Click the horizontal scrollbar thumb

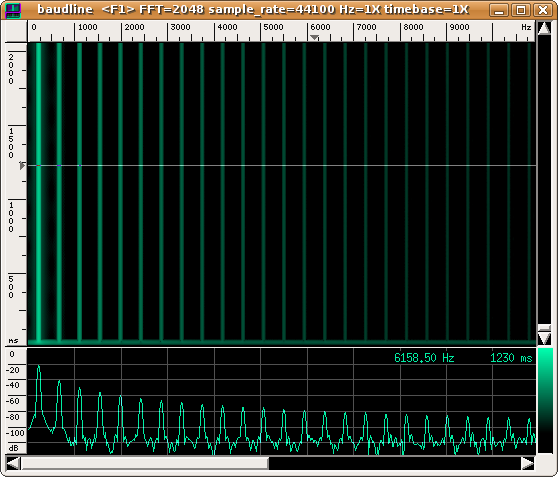[144, 463]
